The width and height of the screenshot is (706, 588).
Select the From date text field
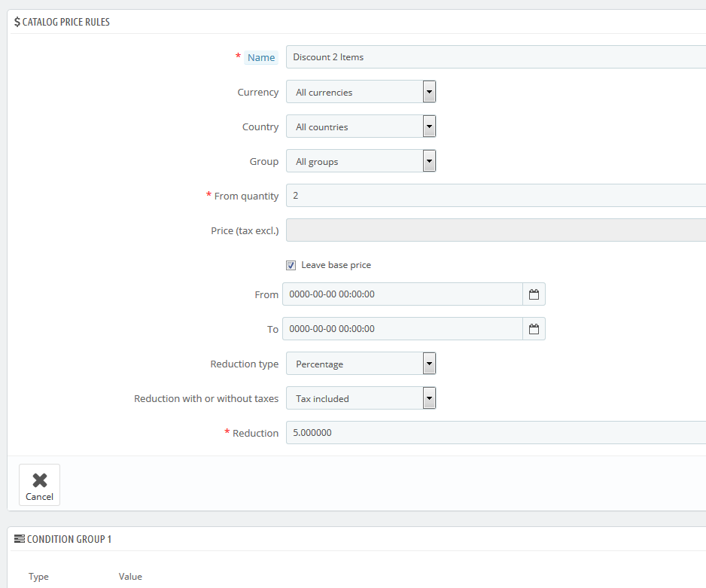[x=402, y=294]
